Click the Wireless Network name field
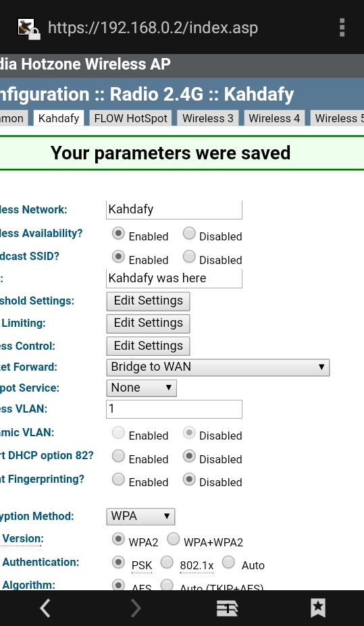The width and height of the screenshot is (364, 626). [x=174, y=209]
